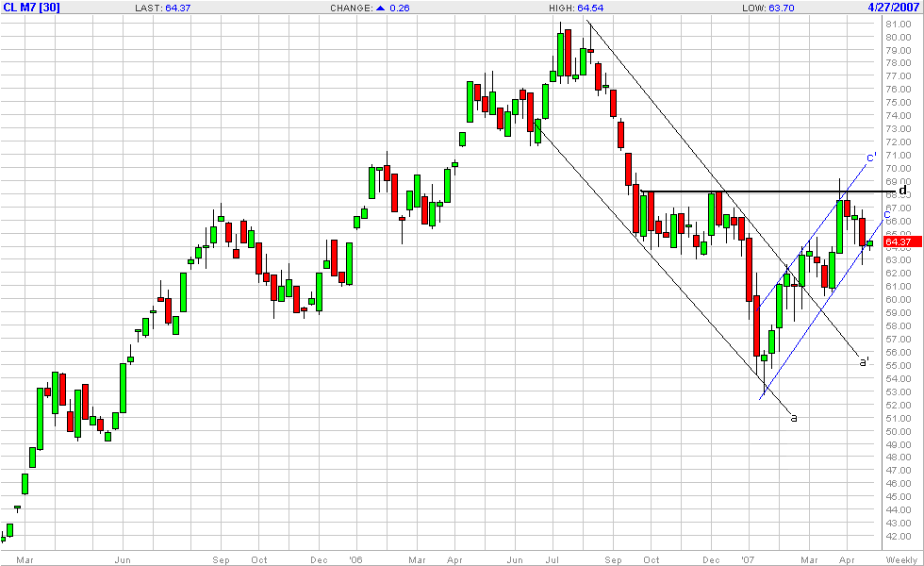Click the d horizontal resistance label
Screen dimensions: 924x566
[902, 190]
